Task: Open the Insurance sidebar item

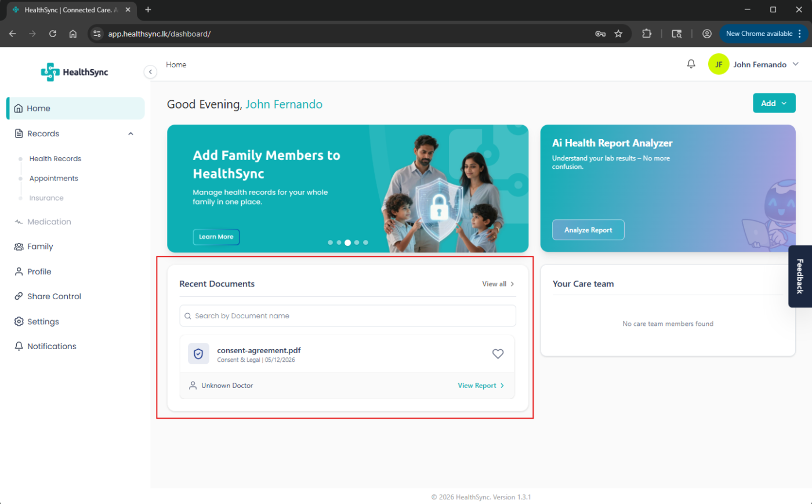Action: point(46,198)
